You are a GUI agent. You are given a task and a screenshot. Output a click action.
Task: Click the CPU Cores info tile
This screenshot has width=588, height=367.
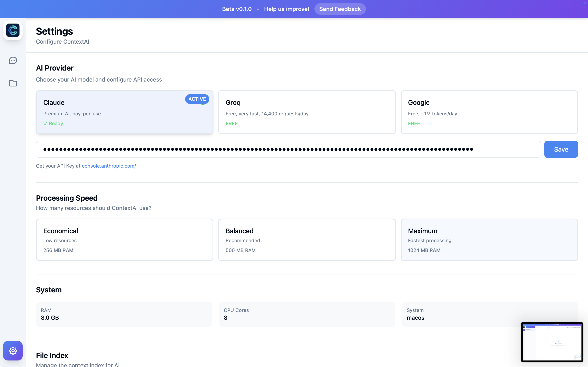pyautogui.click(x=307, y=314)
